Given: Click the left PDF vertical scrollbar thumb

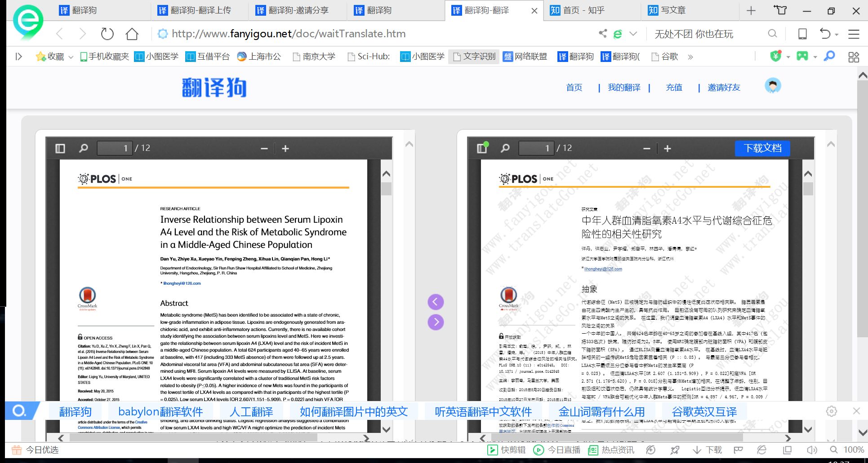Looking at the screenshot, I should (386, 189).
